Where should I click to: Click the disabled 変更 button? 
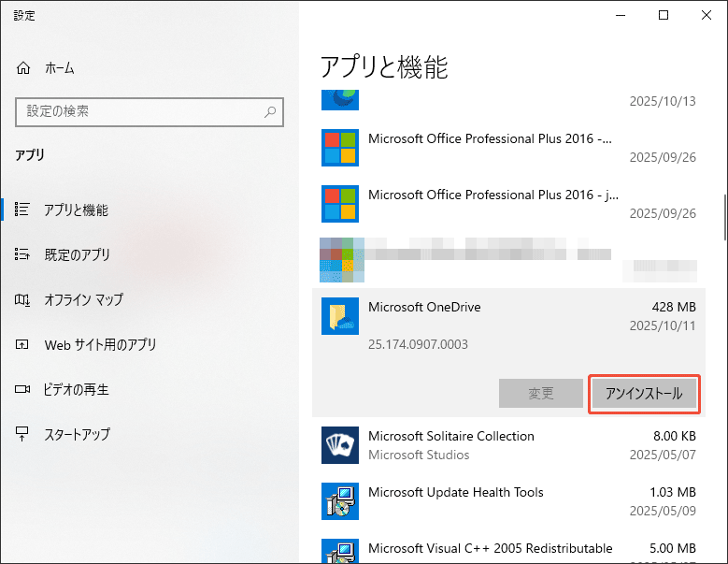[541, 394]
